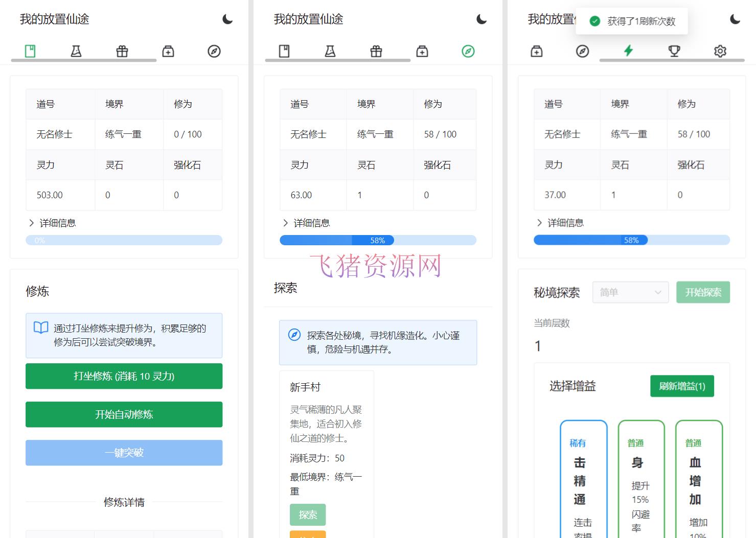756x538 pixels.
Task: Click 打坐修炼 to meditate
Action: click(124, 376)
